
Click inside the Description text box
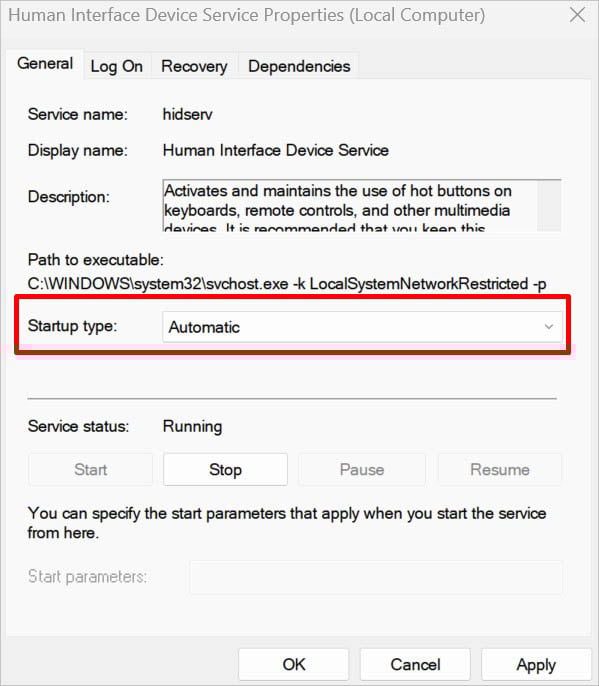point(350,205)
